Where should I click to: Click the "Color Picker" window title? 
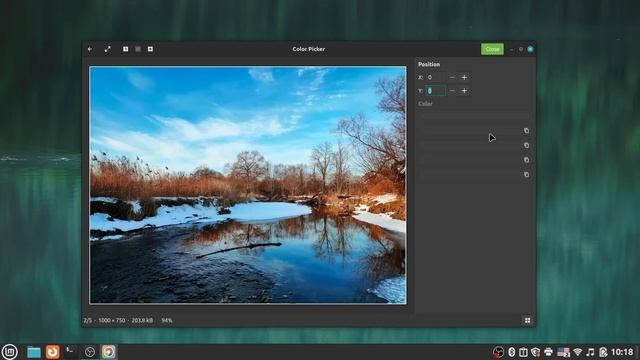[x=309, y=49]
